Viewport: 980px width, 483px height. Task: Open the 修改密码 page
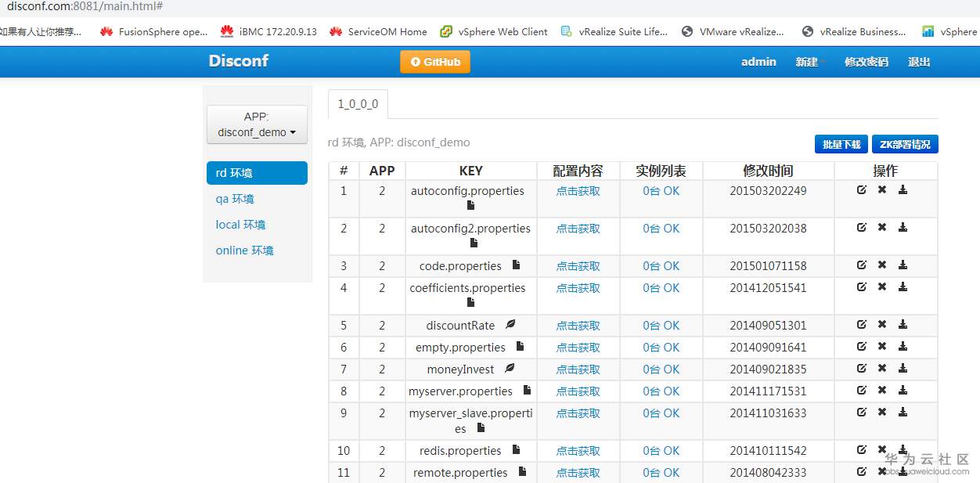[x=867, y=62]
